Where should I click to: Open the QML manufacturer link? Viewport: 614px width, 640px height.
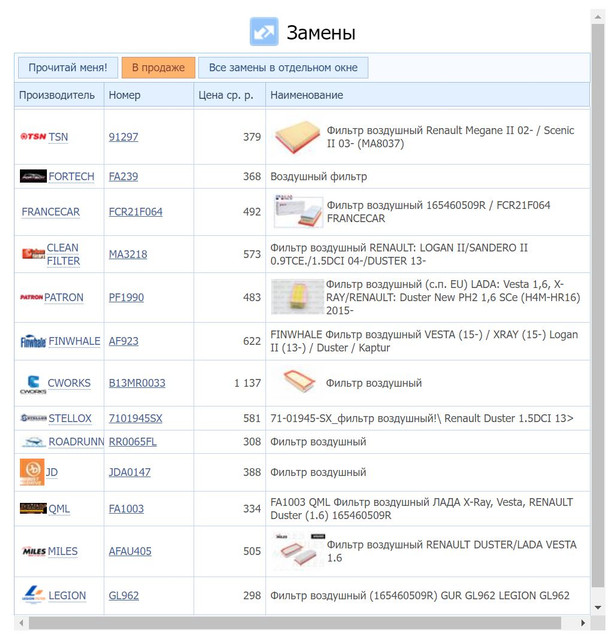(59, 509)
